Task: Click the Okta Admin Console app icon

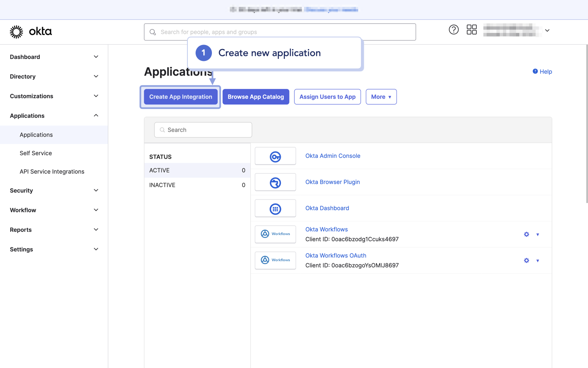Action: [x=275, y=156]
